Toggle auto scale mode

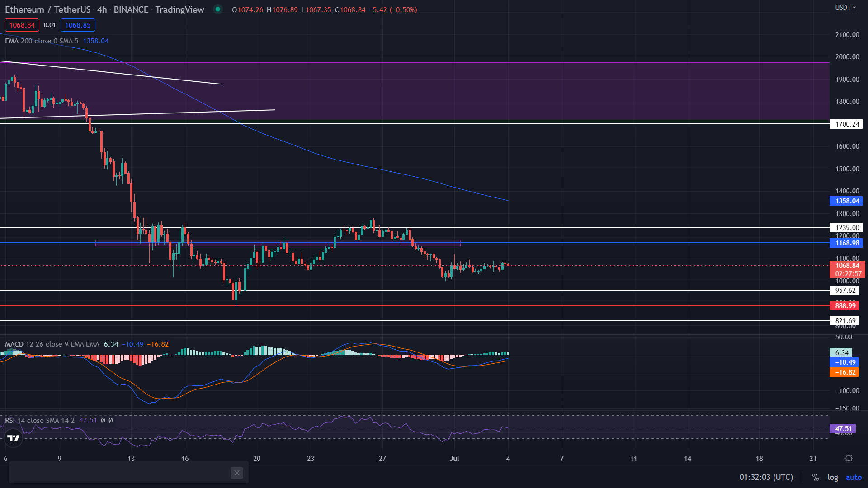coord(854,477)
